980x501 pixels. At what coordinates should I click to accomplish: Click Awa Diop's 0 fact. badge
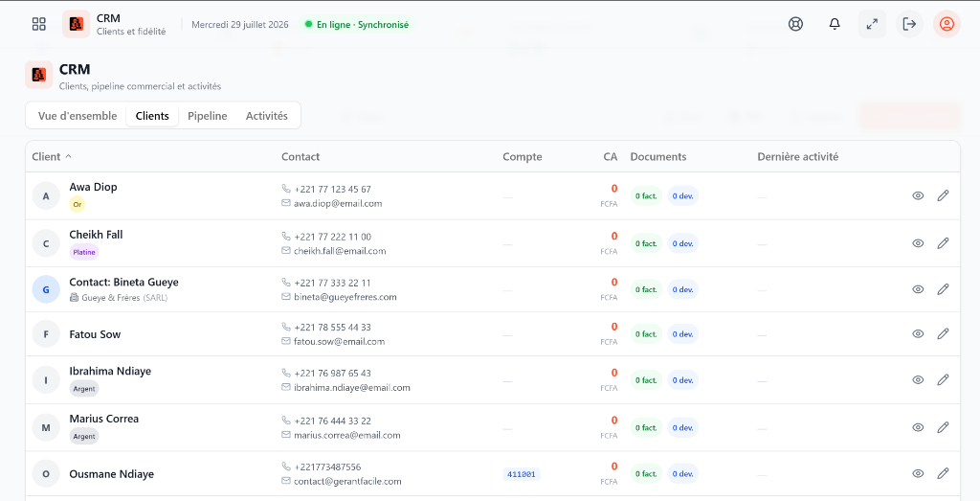tap(646, 195)
